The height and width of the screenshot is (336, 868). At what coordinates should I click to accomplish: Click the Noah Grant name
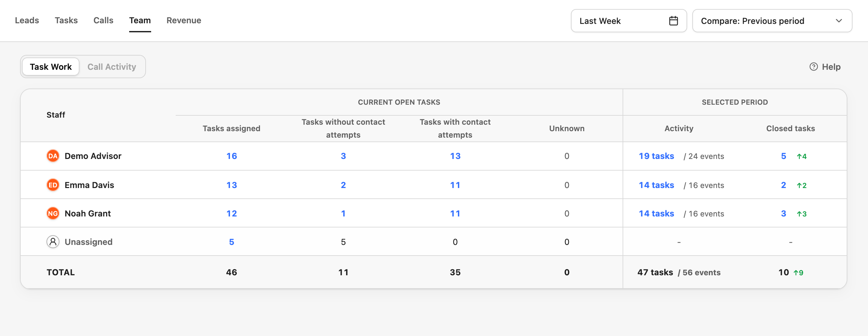(x=88, y=213)
